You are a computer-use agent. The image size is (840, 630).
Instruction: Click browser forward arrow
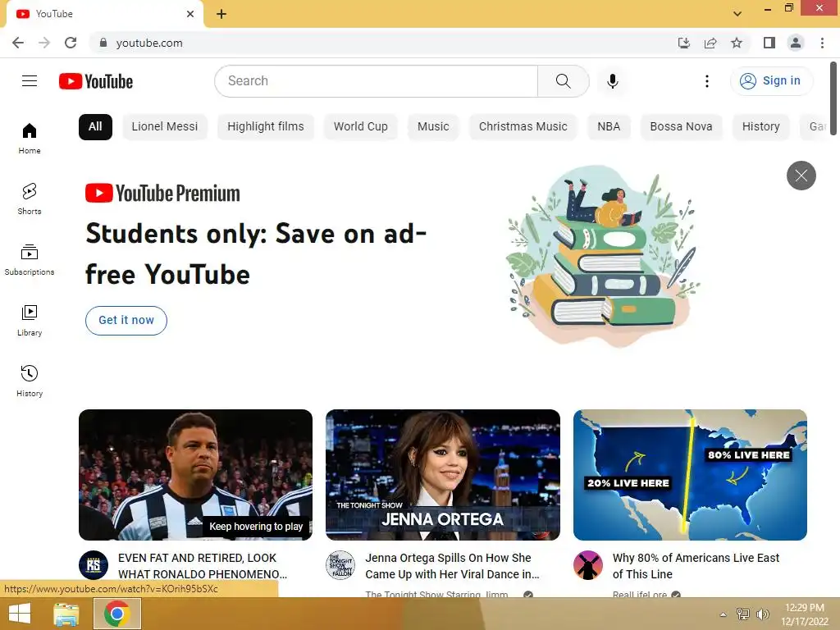[x=44, y=43]
